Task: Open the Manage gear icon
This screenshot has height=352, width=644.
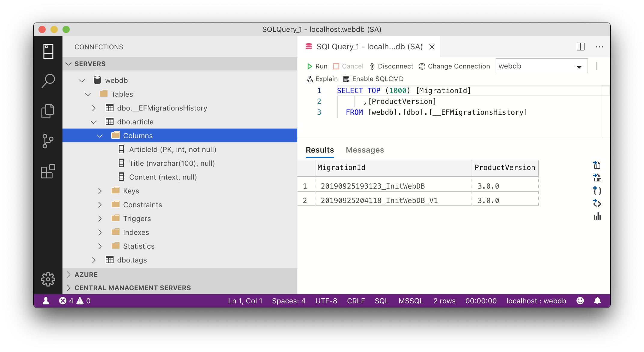Action: coord(48,279)
